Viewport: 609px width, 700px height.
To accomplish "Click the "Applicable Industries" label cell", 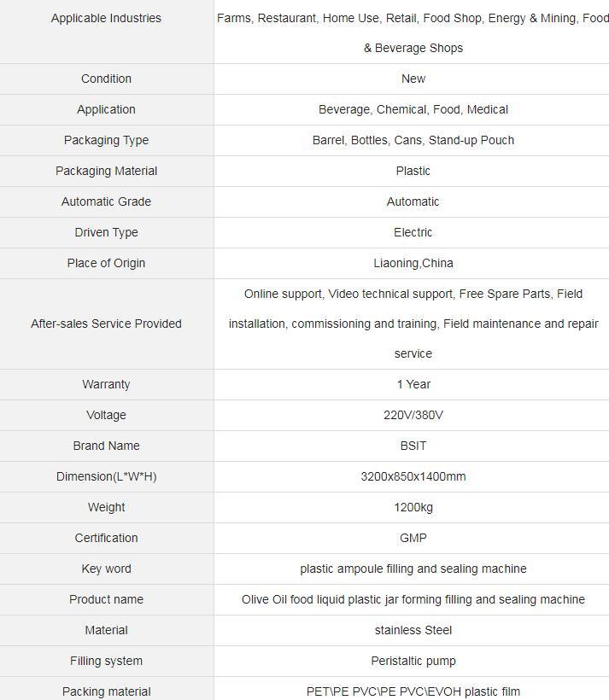I will click(x=106, y=18).
